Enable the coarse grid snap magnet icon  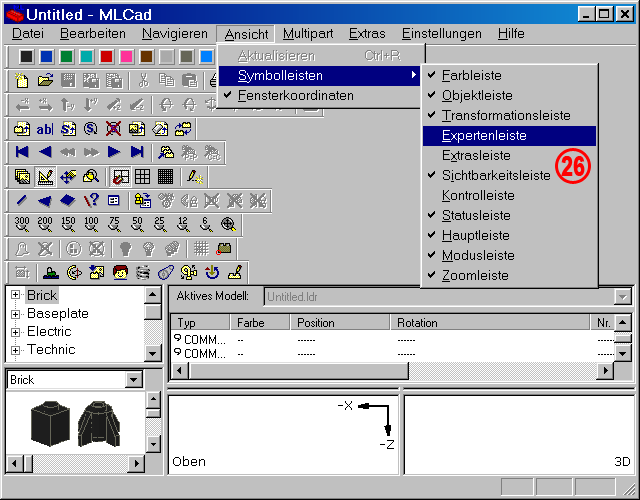(x=120, y=177)
